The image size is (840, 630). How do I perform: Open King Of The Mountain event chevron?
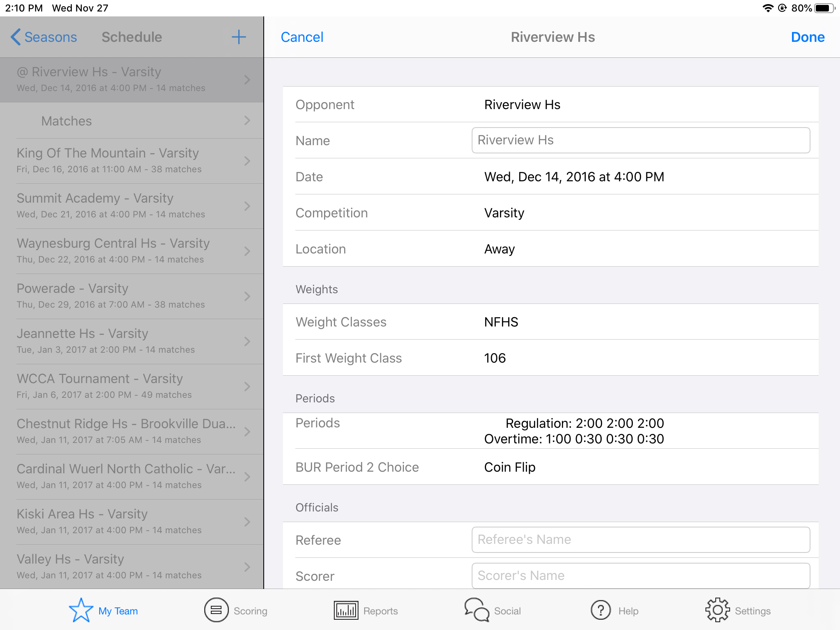[x=247, y=161]
